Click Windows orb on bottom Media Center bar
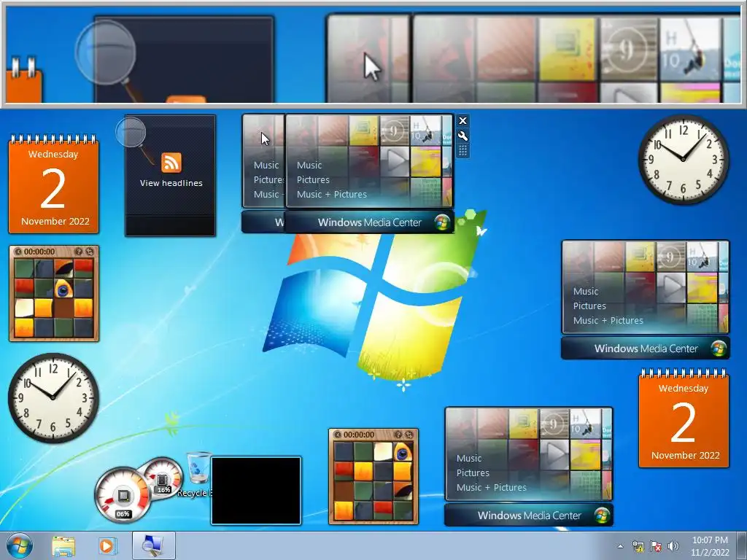The height and width of the screenshot is (560, 747). tap(602, 516)
